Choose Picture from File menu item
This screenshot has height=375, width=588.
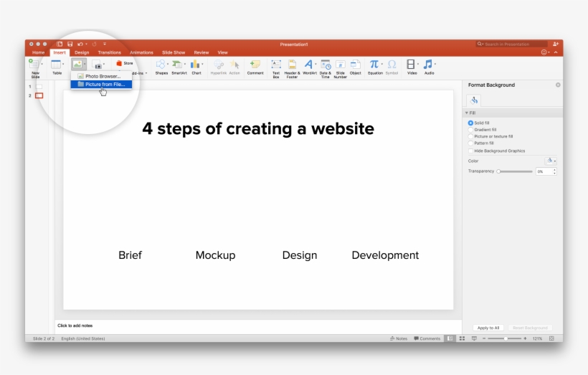105,84
